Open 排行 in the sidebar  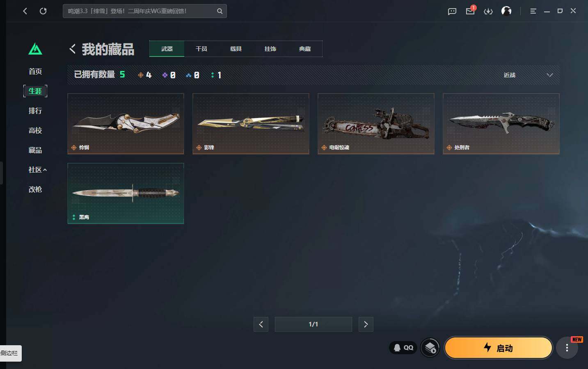(x=35, y=111)
